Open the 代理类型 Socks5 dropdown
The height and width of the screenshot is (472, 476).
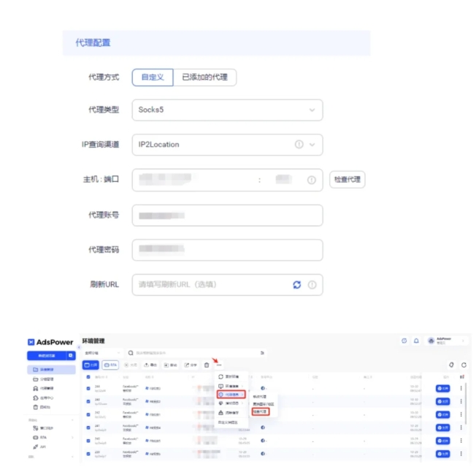pos(227,110)
